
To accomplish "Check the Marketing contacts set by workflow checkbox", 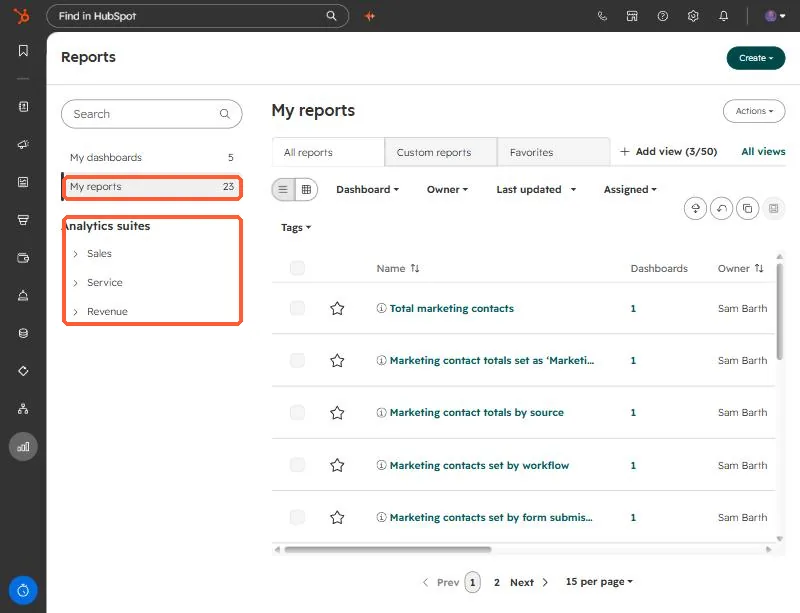I will coord(297,465).
